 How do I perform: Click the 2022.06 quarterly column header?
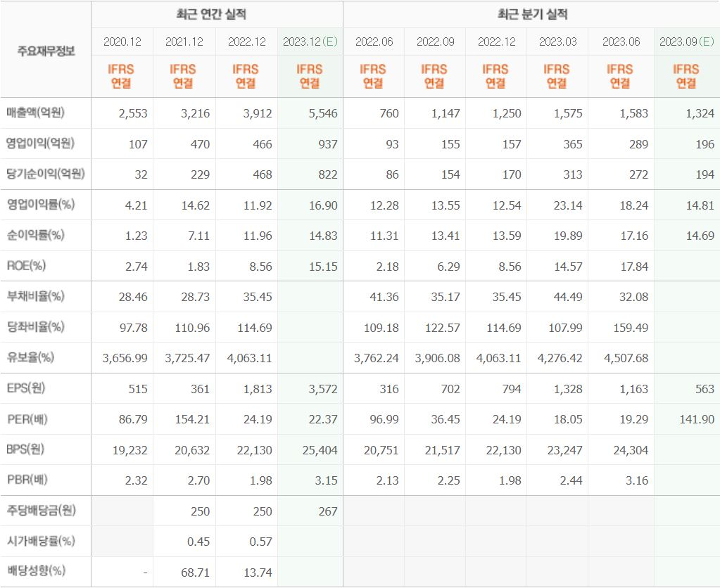tap(374, 41)
